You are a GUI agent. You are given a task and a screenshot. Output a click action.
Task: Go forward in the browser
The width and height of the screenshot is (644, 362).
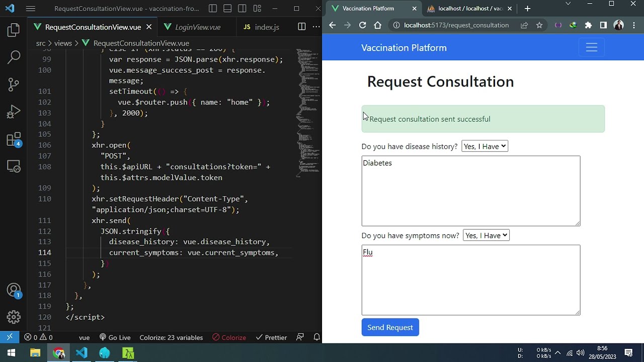click(x=348, y=25)
